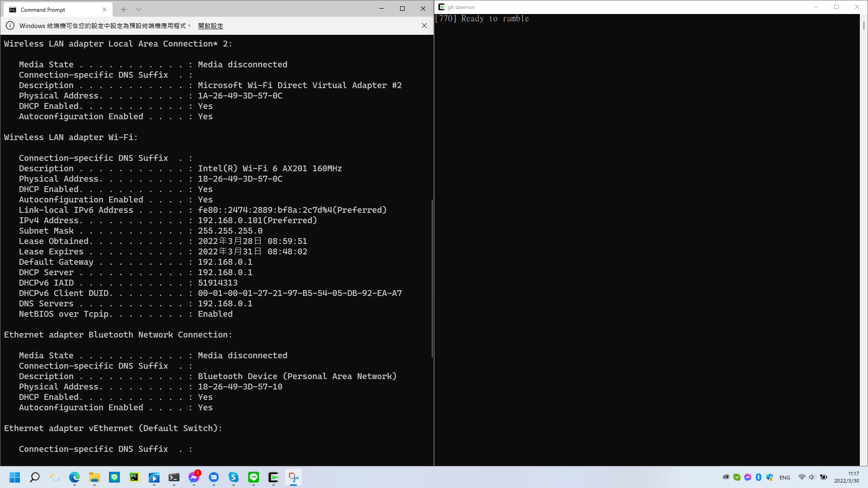Viewport: 868px width, 488px height.
Task: Open the Windows Start menu
Action: (14, 477)
